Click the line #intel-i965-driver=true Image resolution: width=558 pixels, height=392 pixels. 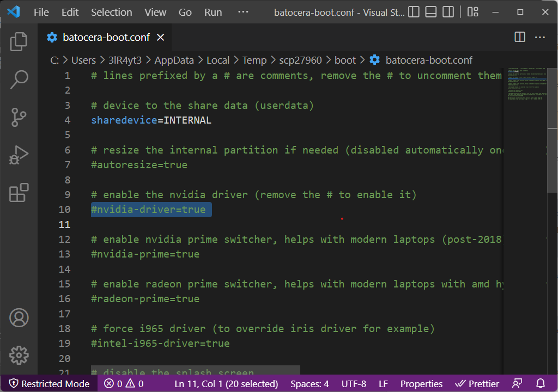pyautogui.click(x=160, y=343)
